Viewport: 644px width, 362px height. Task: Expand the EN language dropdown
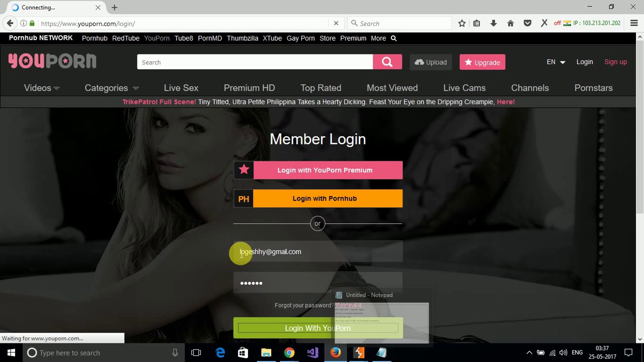pyautogui.click(x=556, y=62)
